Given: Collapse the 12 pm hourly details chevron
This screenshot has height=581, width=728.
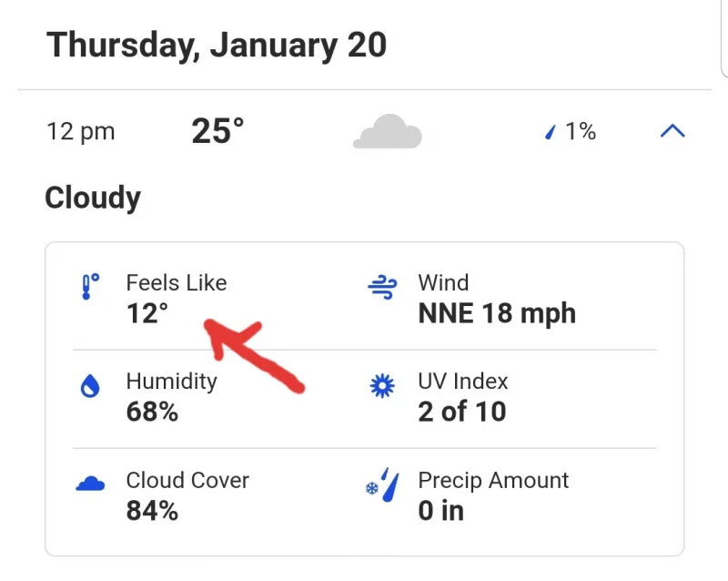Looking at the screenshot, I should [x=672, y=131].
